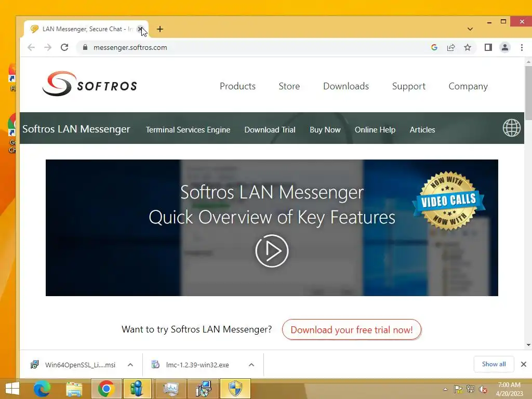Open the language globe icon
This screenshot has width=532, height=399.
[x=511, y=128]
